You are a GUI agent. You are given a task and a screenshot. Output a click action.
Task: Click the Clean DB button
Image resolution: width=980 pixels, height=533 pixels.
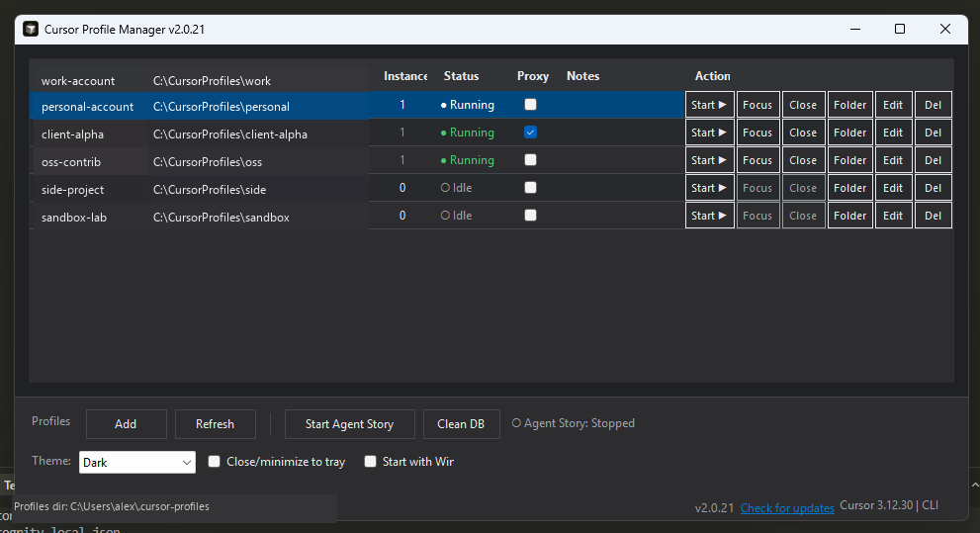(461, 424)
